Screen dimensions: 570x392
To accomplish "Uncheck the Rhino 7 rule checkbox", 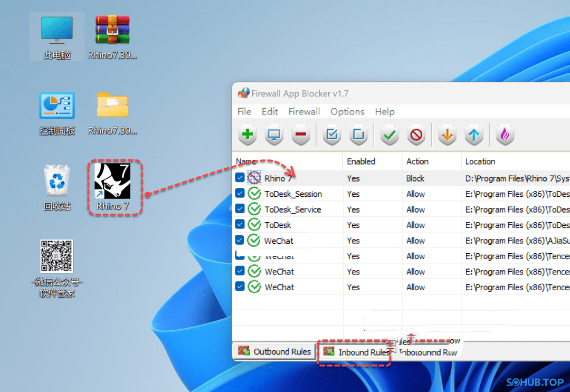I will [x=240, y=178].
